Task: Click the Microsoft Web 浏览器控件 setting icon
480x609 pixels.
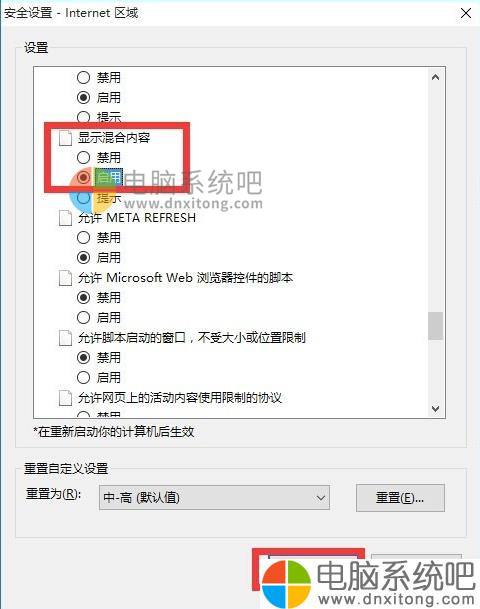Action: (65, 278)
